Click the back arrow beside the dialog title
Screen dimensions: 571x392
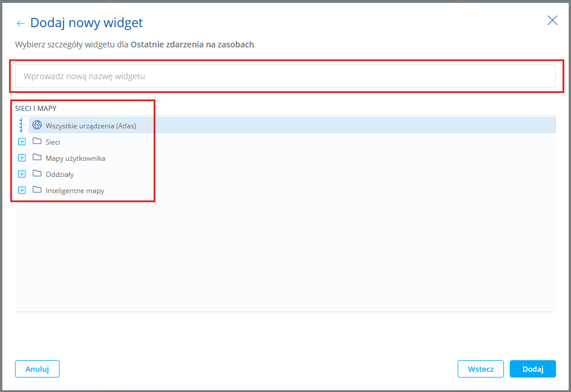click(x=21, y=23)
